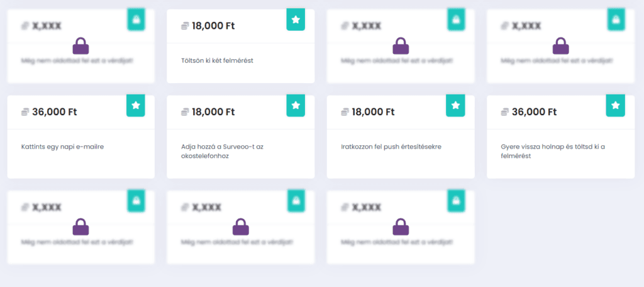The height and width of the screenshot is (287, 644).
Task: Select star badge on "Gyere vissza holnap" card
Action: pos(615,105)
